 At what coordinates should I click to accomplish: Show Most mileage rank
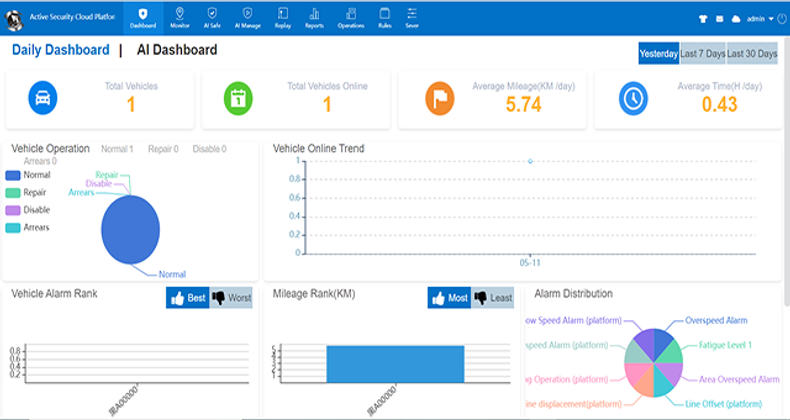click(449, 298)
